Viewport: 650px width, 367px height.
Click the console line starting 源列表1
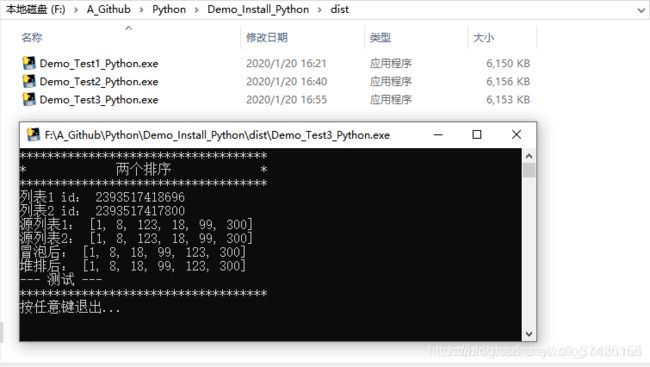coord(136,224)
